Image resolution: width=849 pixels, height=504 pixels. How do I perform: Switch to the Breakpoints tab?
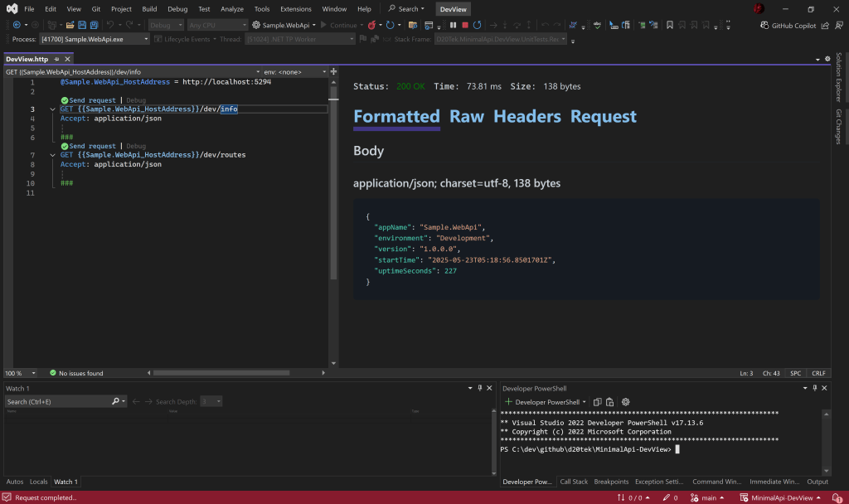pos(611,482)
